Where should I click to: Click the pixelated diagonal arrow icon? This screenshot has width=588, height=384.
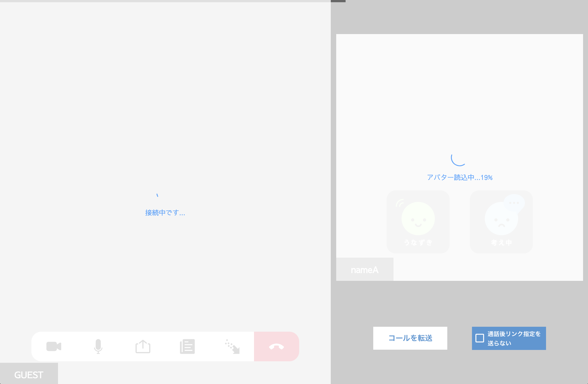click(x=232, y=346)
